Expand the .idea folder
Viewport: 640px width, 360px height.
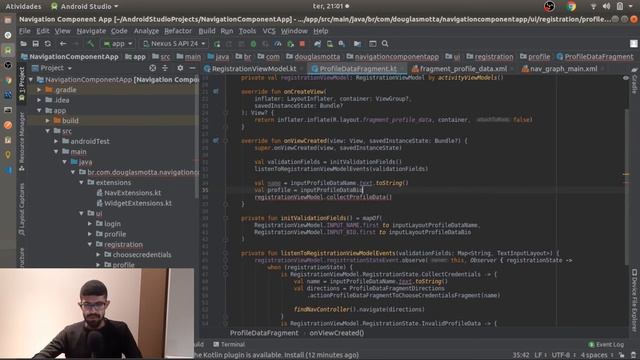pyautogui.click(x=39, y=100)
